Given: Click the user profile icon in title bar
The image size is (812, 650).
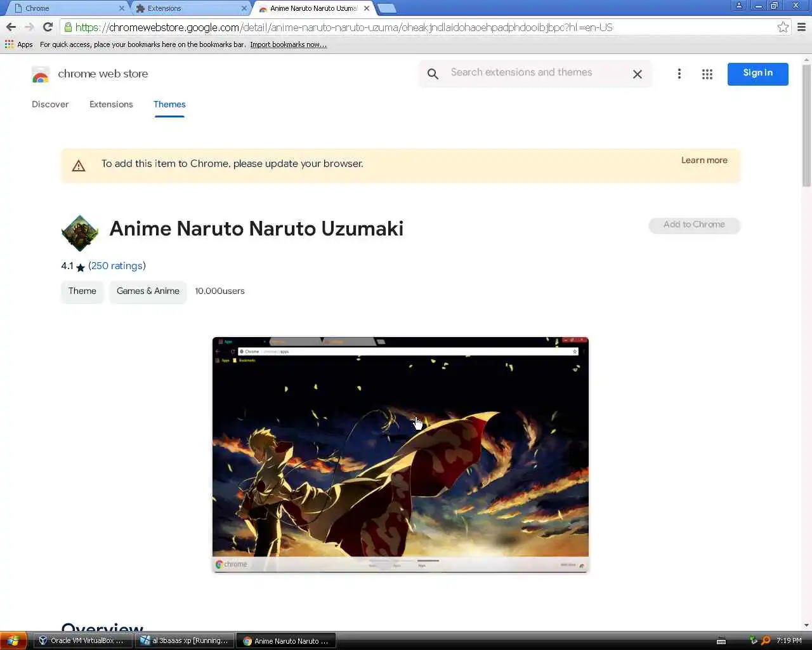Looking at the screenshot, I should 739,6.
